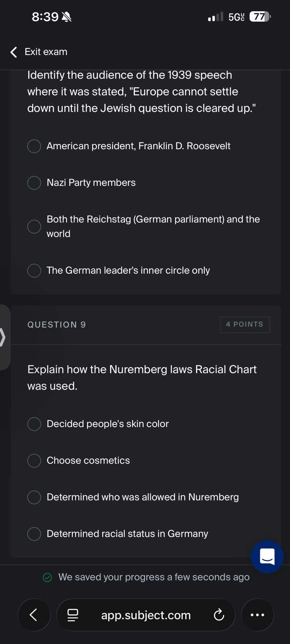Screen dimensions: 290x644
Task: Tap the browser back arrow
Action: pyautogui.click(x=34, y=615)
